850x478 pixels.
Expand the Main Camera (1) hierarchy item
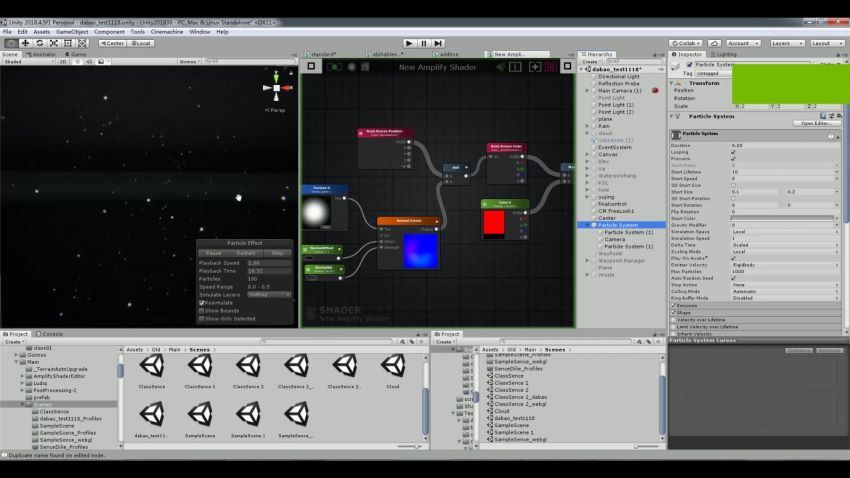point(588,91)
